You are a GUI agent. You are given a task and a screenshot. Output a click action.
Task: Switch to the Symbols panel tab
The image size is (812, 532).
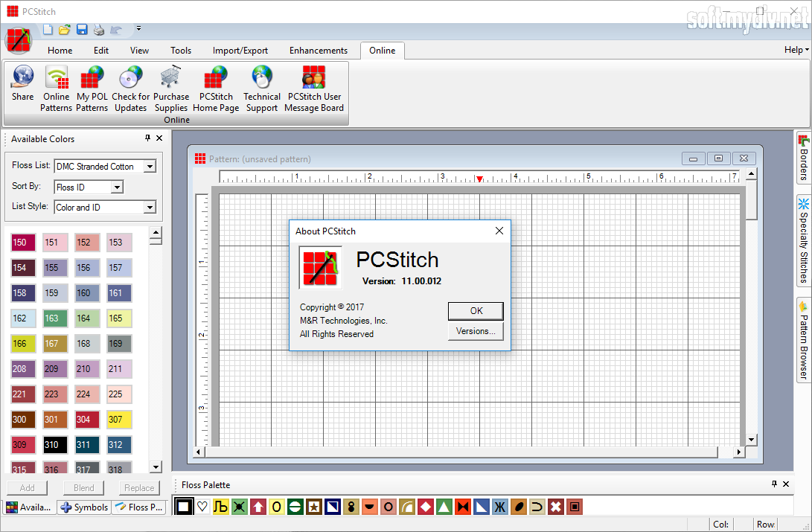click(x=84, y=507)
